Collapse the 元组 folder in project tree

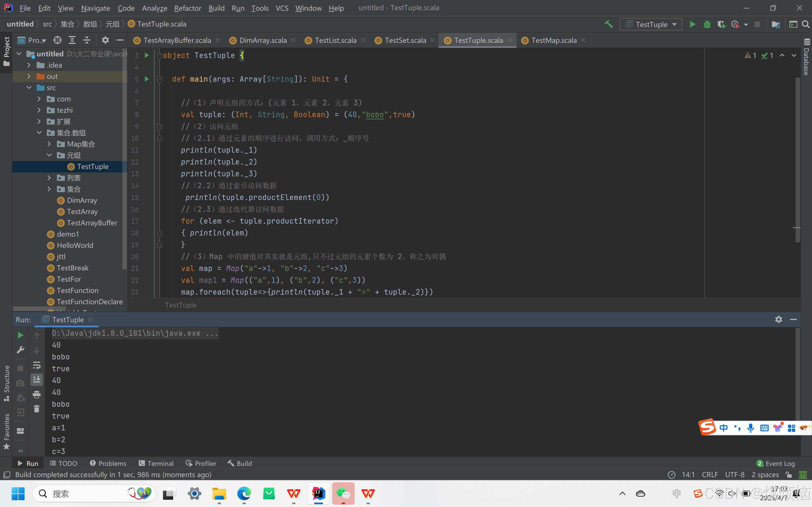(49, 155)
